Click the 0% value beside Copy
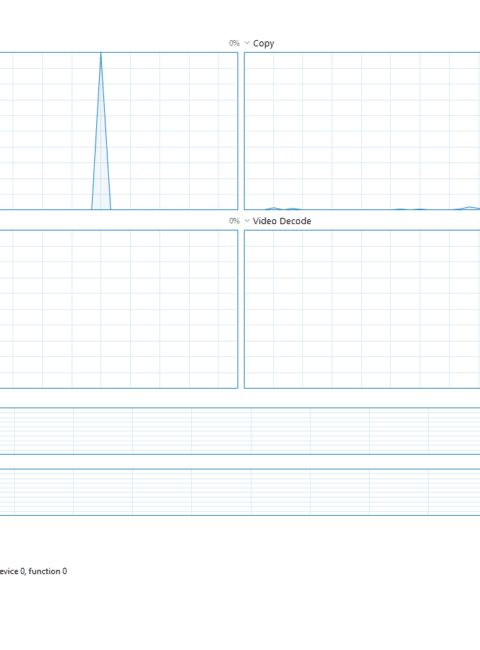This screenshot has height=650, width=480. point(234,43)
